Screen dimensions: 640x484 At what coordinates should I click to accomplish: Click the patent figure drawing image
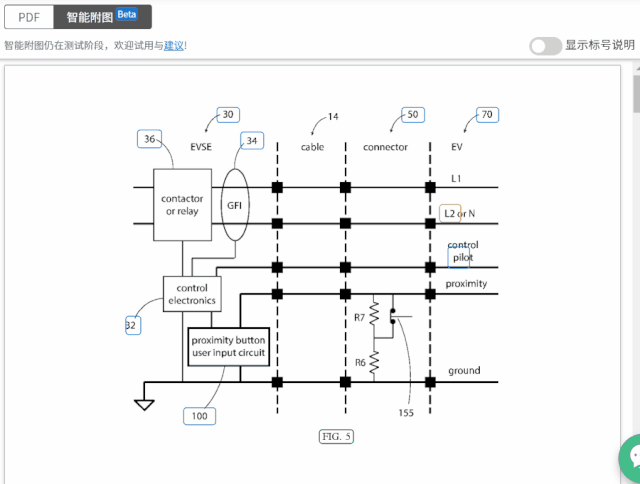click(x=313, y=274)
